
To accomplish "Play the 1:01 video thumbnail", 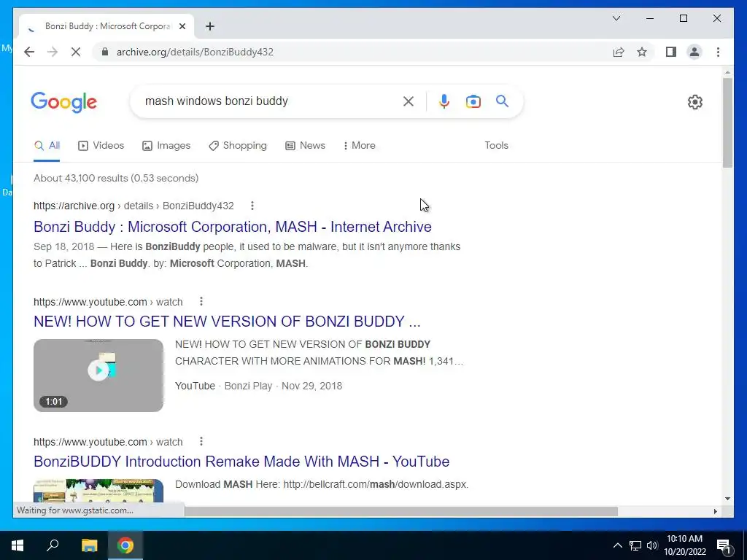I will point(98,376).
